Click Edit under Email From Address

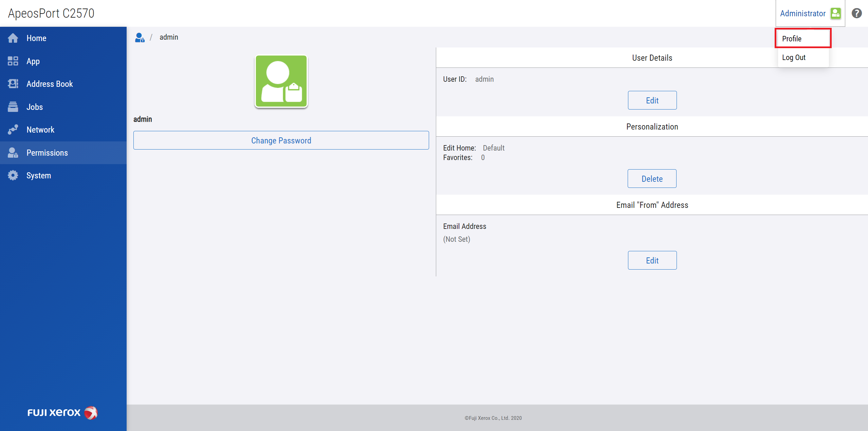pos(652,260)
